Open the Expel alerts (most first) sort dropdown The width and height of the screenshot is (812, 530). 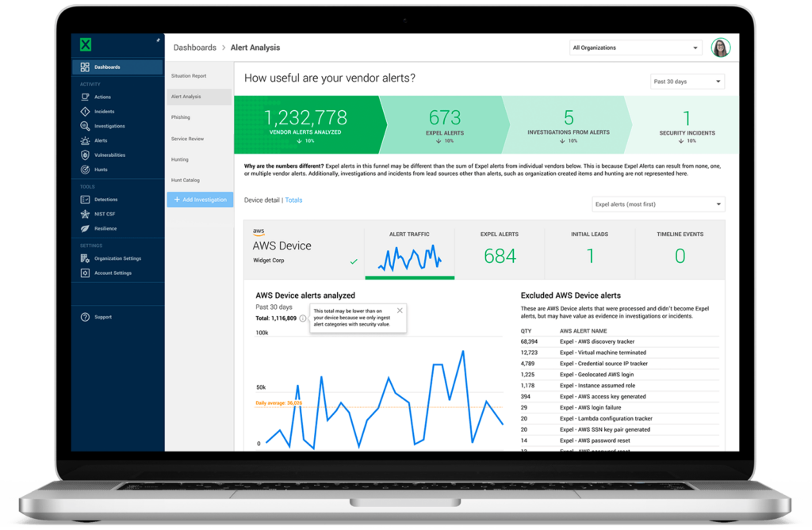pos(658,204)
